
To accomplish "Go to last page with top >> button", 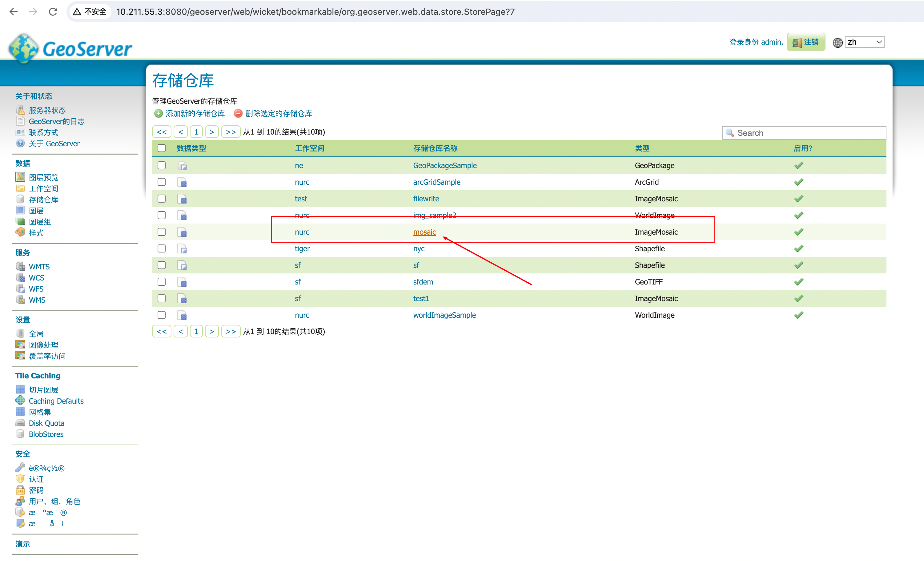I will pyautogui.click(x=231, y=132).
